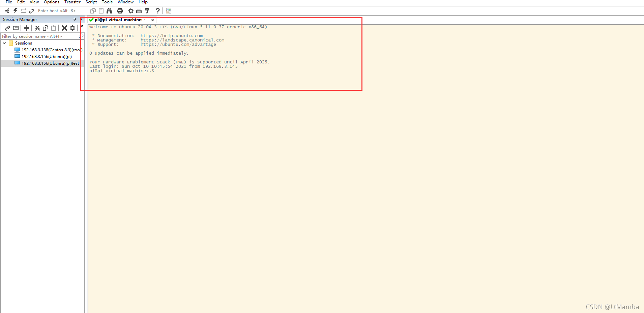Click the Help question mark icon
644x313 pixels.
[x=157, y=11]
